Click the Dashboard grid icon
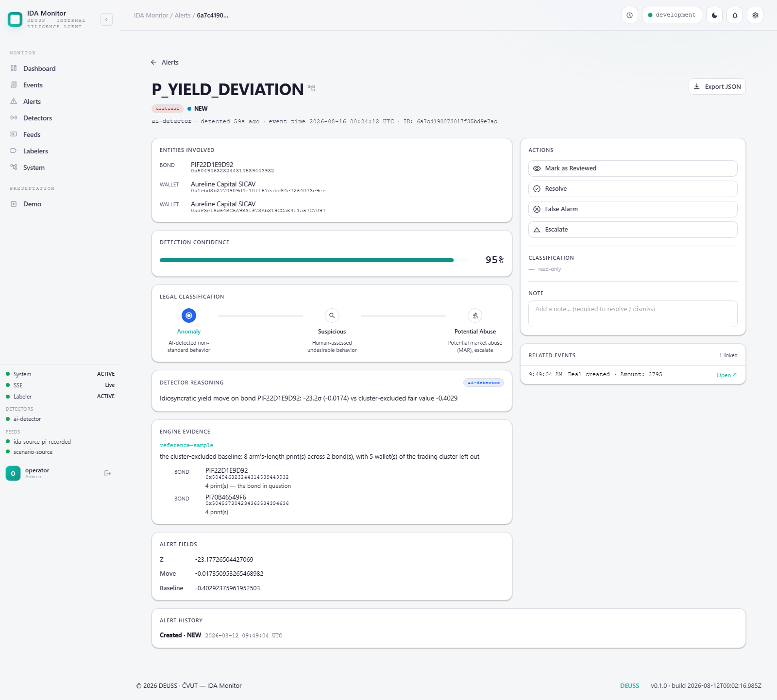 pyautogui.click(x=14, y=68)
